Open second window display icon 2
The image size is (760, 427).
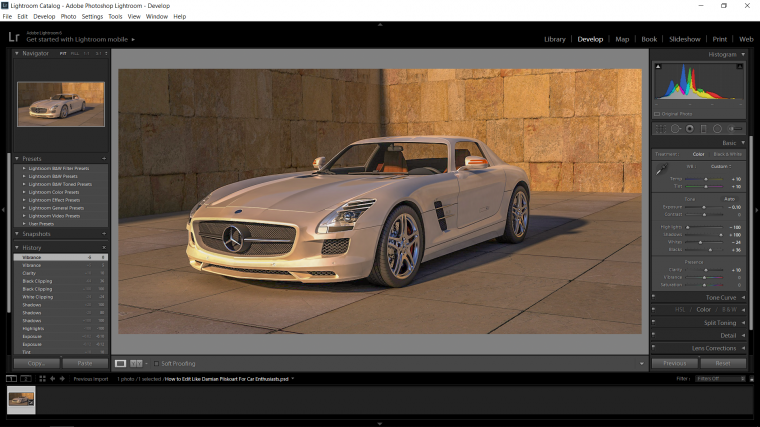tap(26, 379)
